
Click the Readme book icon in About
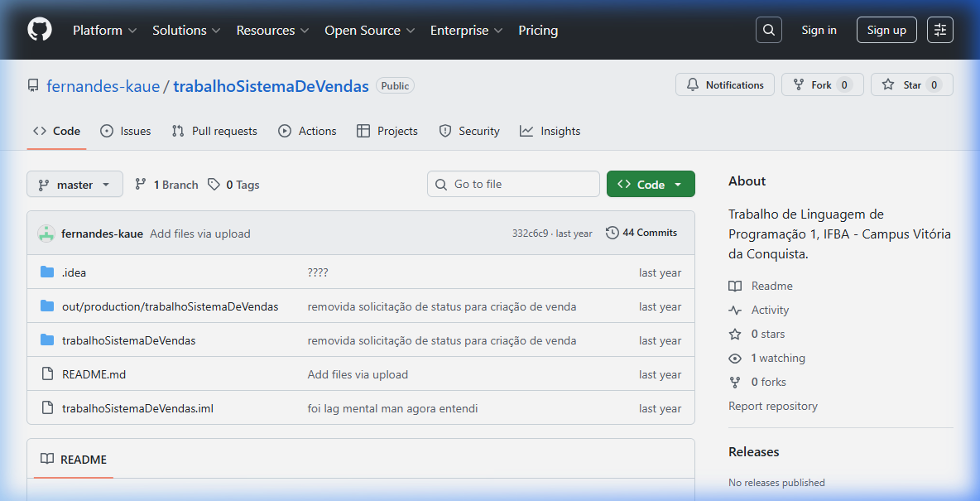click(734, 286)
